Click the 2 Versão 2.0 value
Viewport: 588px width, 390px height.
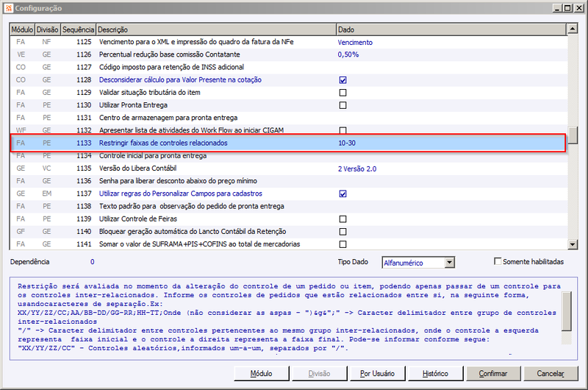[357, 169]
